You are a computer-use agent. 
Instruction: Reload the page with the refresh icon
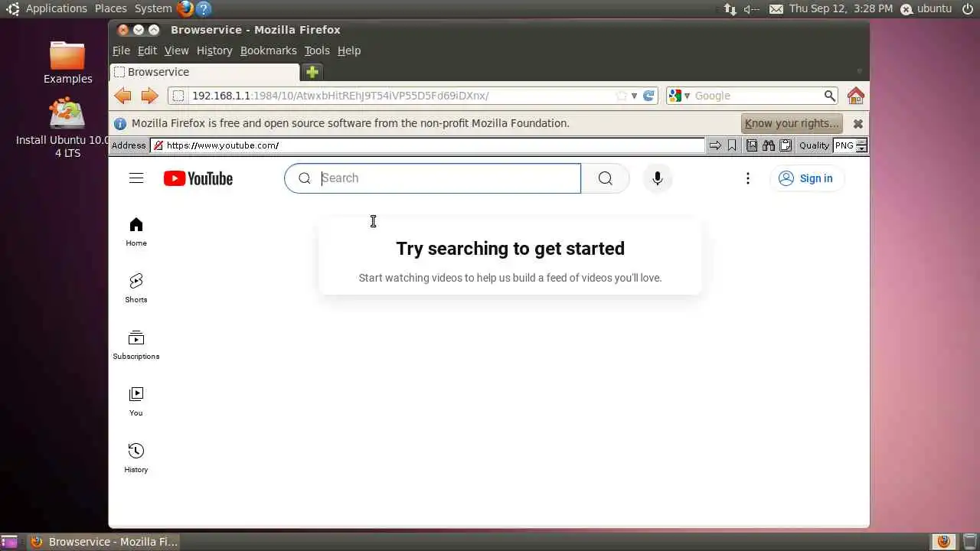point(648,96)
